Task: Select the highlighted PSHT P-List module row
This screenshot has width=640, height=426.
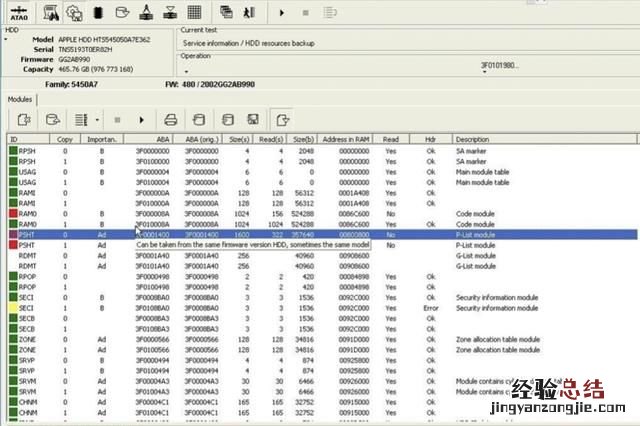Action: pos(300,234)
